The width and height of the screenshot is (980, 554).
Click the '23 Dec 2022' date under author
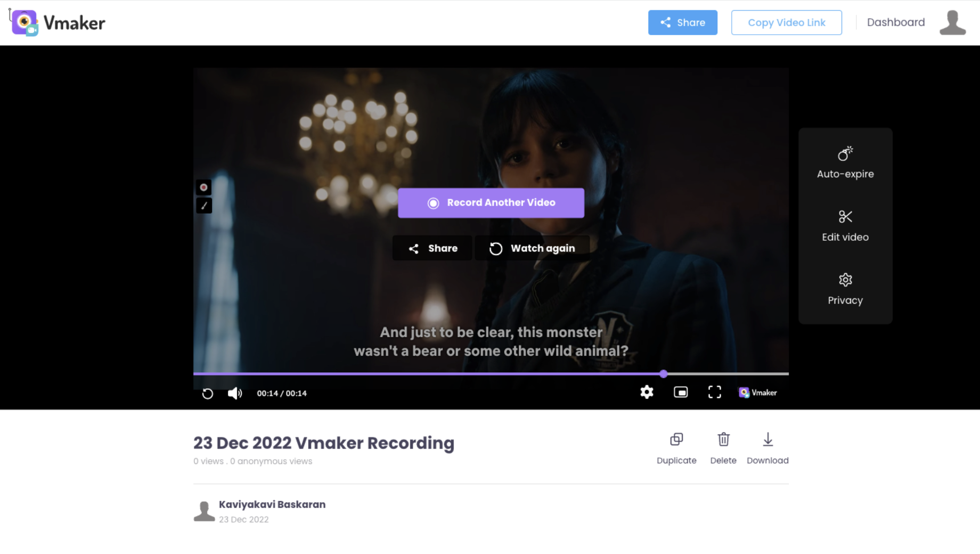tap(243, 519)
